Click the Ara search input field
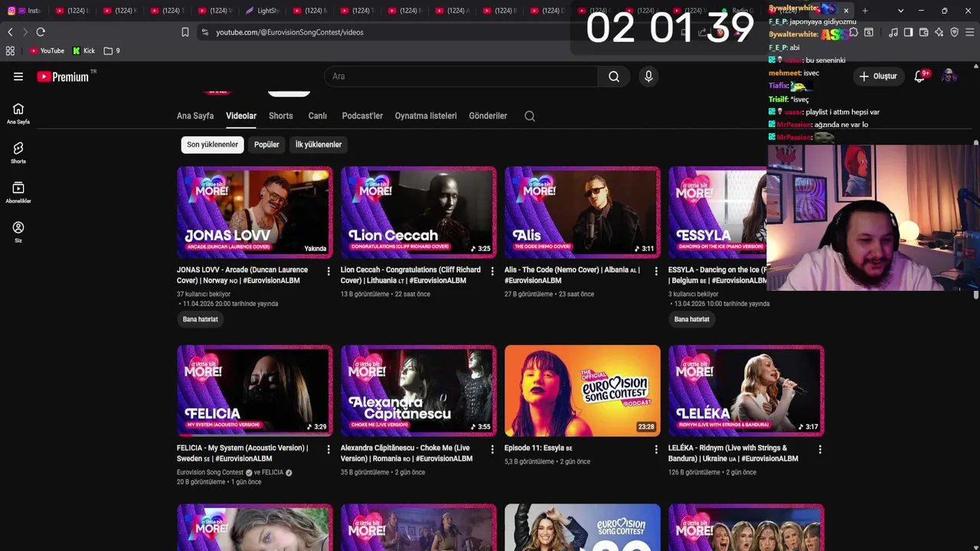Viewport: 980px width, 551px height. tap(462, 77)
